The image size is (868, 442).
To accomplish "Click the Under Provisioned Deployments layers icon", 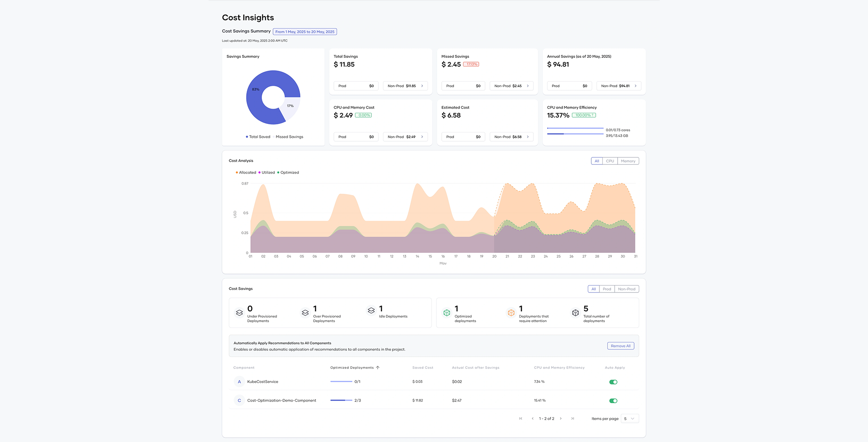I will [x=239, y=313].
